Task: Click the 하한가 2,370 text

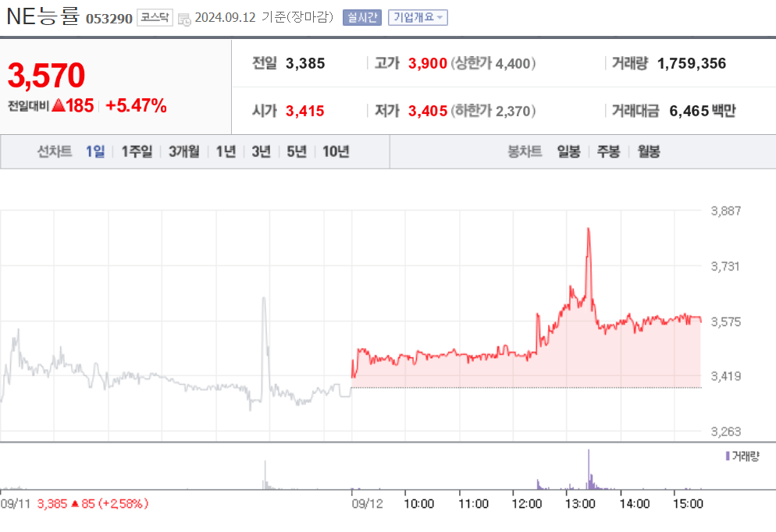Action: tap(493, 111)
